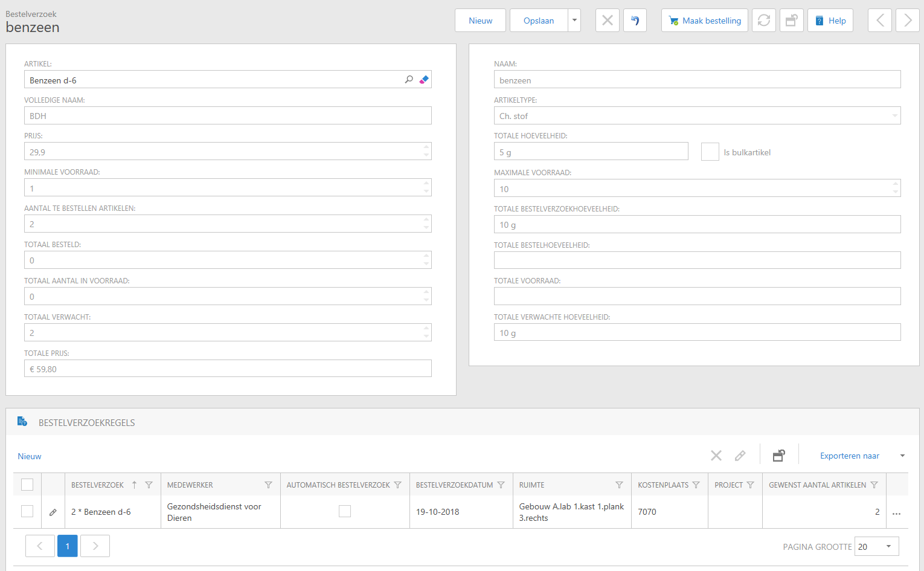Image resolution: width=924 pixels, height=571 pixels.
Task: Open the Exporteren naar dropdown
Action: 902,456
